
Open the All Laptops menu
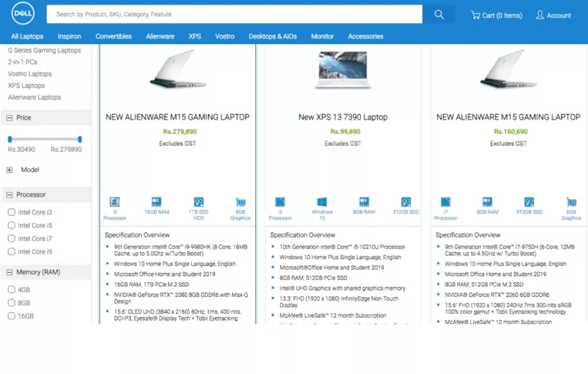[27, 36]
